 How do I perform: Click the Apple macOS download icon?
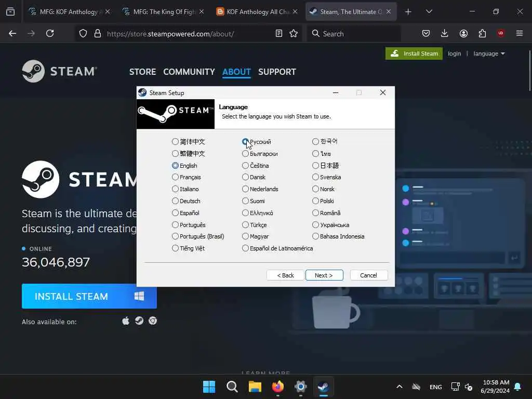pyautogui.click(x=126, y=321)
